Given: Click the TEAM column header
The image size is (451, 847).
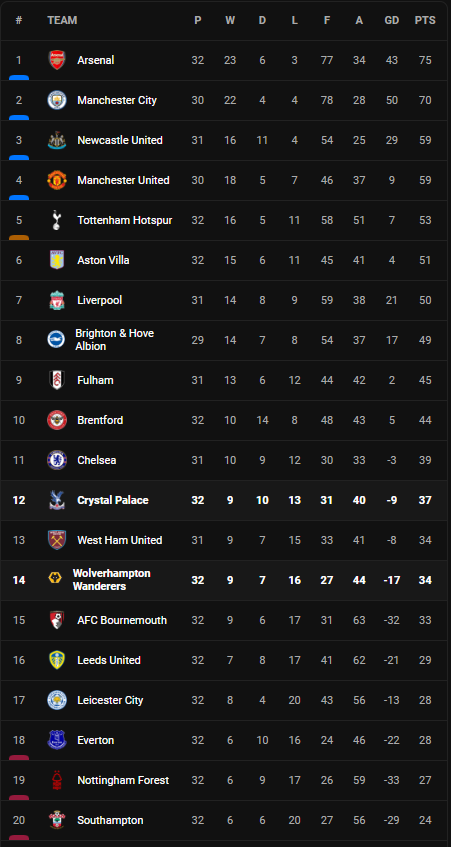Looking at the screenshot, I should coord(62,21).
